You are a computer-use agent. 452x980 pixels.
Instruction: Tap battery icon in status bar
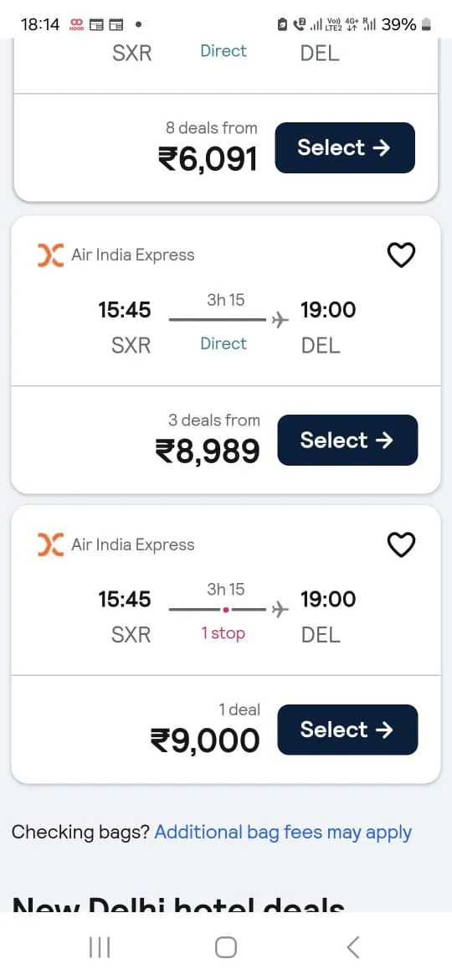[x=426, y=24]
